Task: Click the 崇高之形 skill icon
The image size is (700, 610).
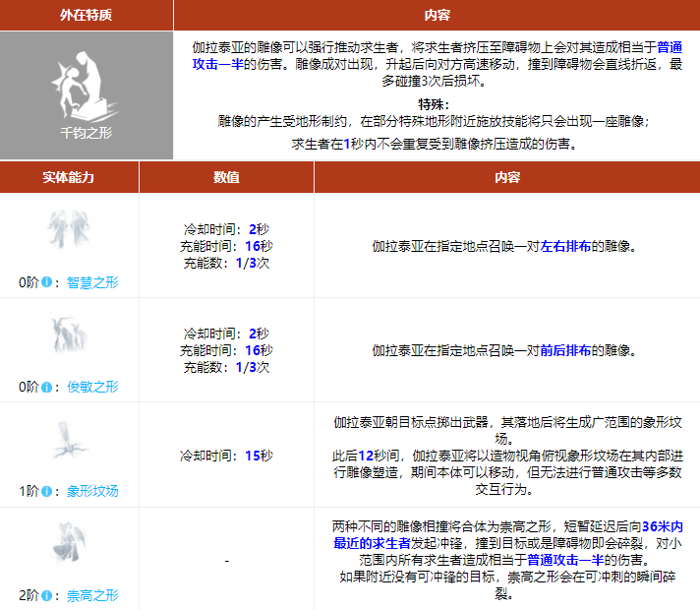Action: (x=69, y=543)
